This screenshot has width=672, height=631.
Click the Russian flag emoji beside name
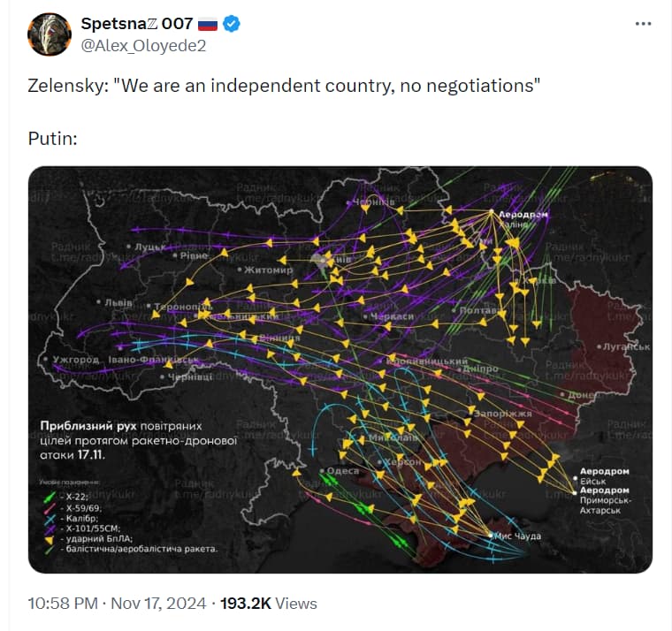(208, 24)
